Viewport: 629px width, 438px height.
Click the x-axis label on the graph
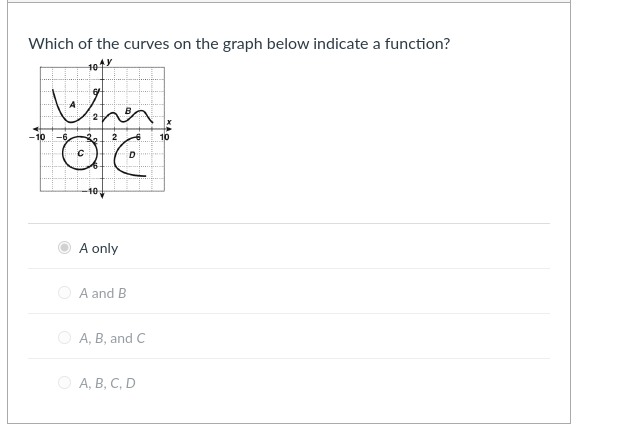coord(169,122)
